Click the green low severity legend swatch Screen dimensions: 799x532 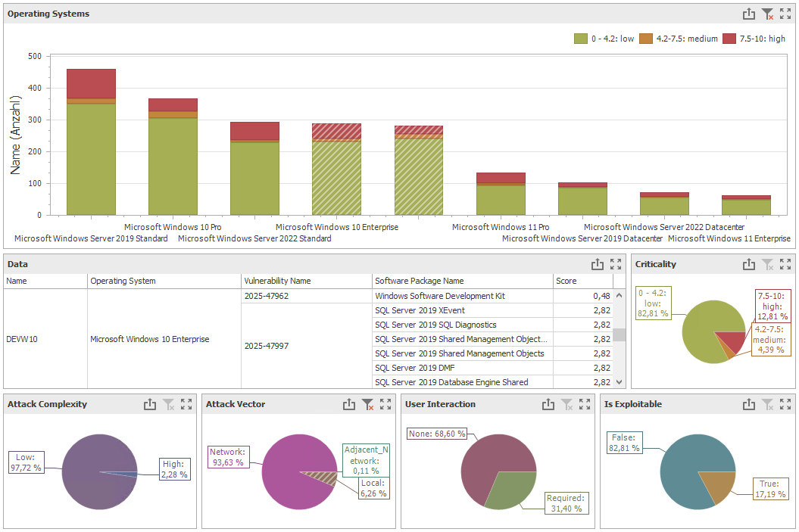[581, 39]
